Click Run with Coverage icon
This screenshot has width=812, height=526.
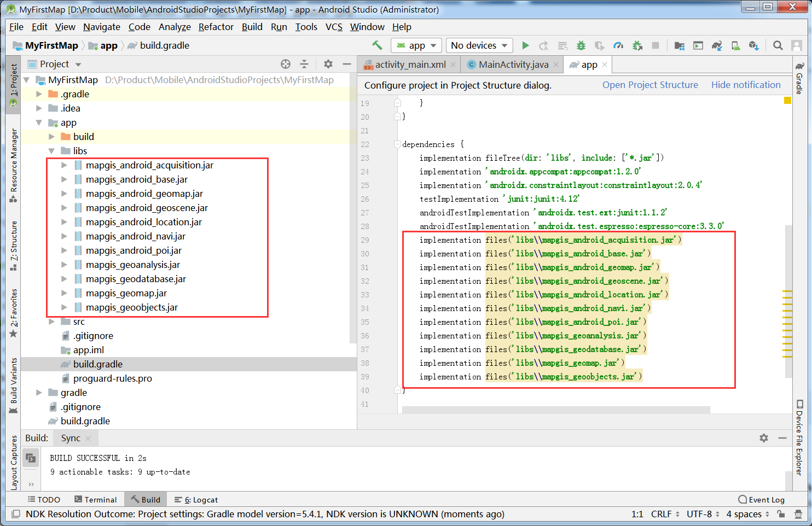click(600, 45)
